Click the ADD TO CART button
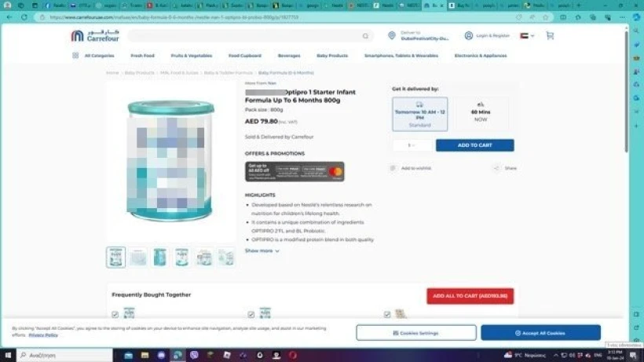The width and height of the screenshot is (644, 362). [x=474, y=145]
